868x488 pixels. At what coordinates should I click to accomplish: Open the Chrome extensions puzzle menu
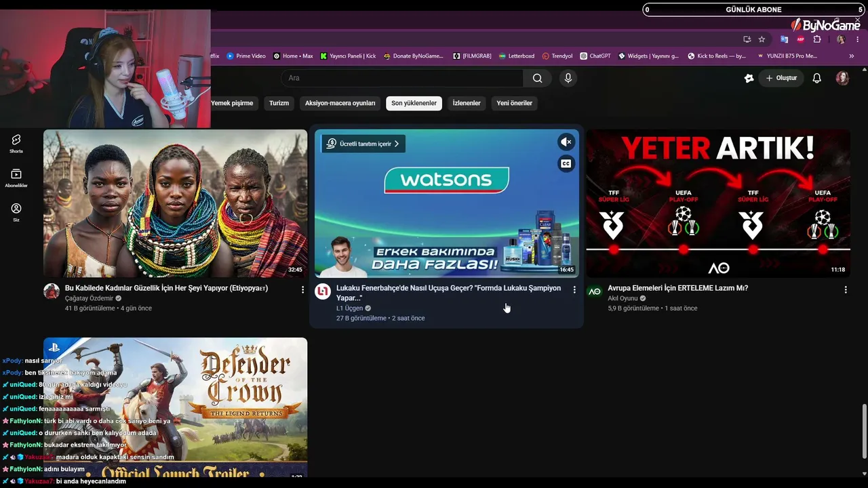[817, 39]
